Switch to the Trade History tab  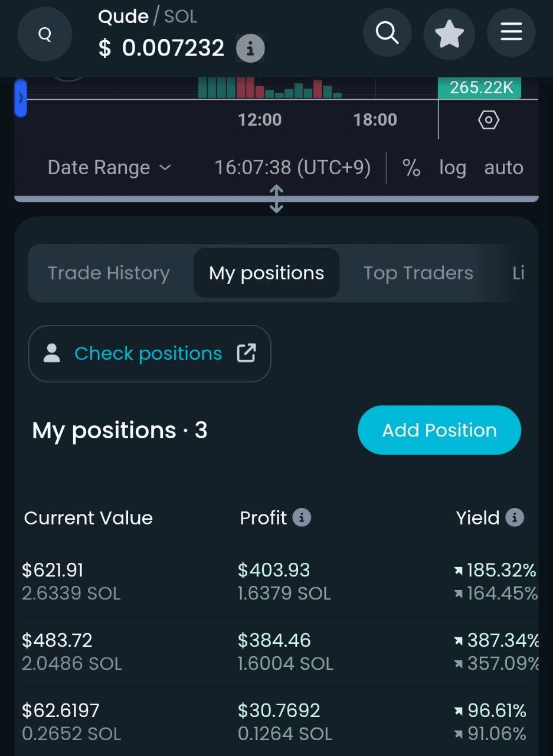click(109, 273)
